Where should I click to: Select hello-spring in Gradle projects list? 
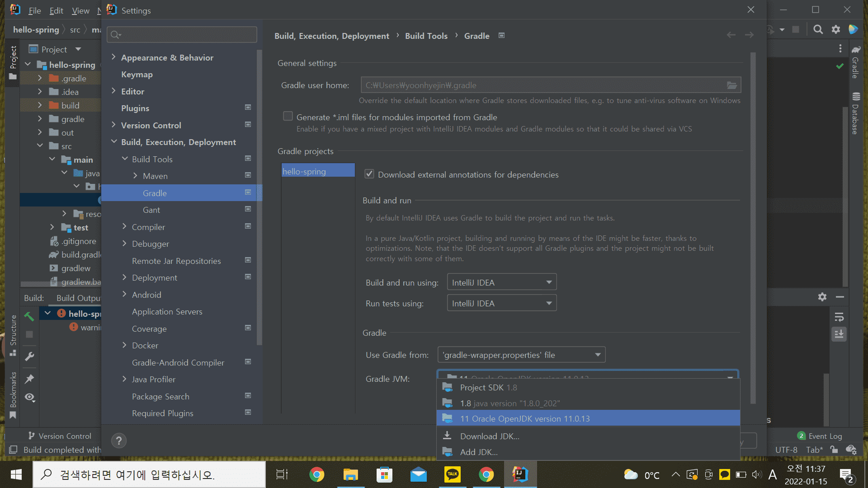coord(318,171)
